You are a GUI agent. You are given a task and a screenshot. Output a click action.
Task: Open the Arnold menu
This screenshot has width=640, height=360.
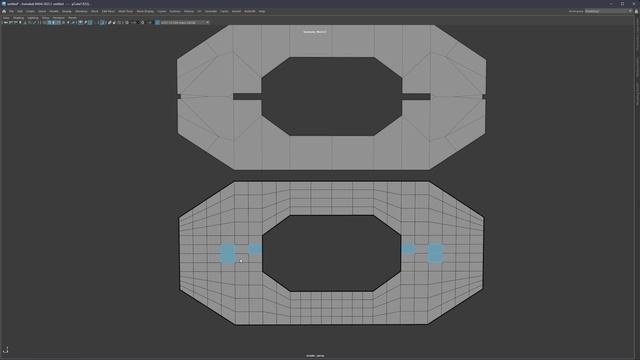click(236, 11)
